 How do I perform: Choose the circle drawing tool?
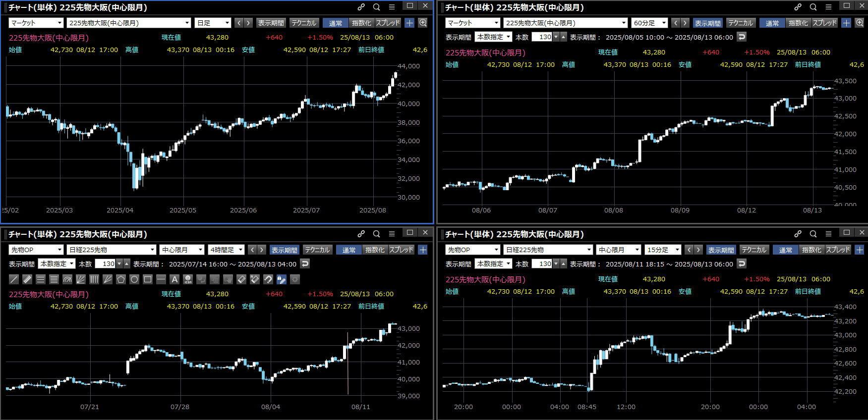[x=134, y=279]
